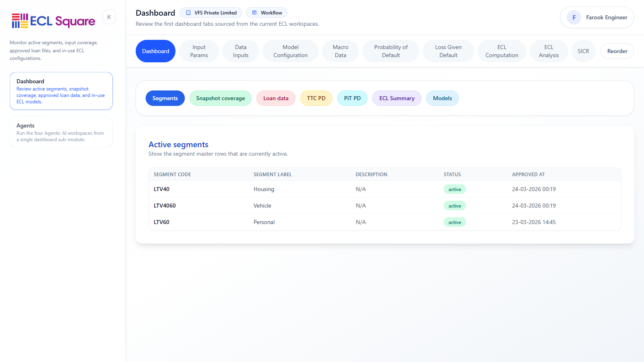Viewport: 644px width, 362px height.
Task: Open the Agents sidebar card
Action: (61, 132)
